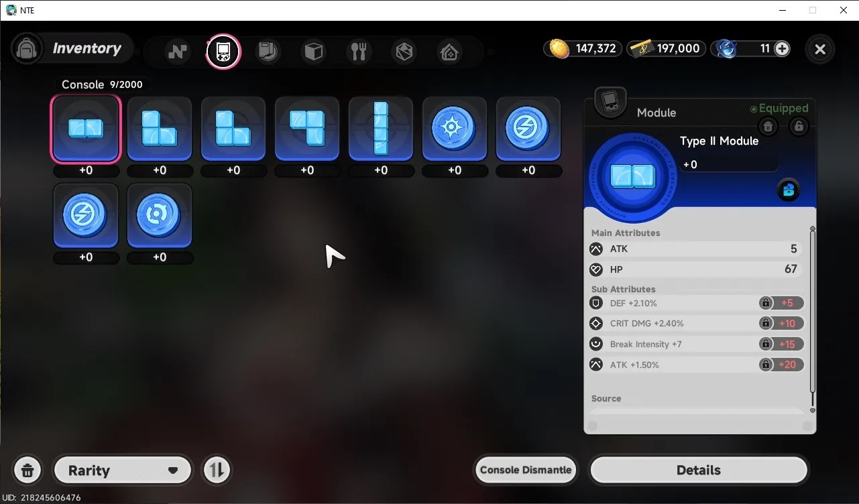859x504 pixels.
Task: Open the Rarity sort dropdown
Action: tap(123, 470)
